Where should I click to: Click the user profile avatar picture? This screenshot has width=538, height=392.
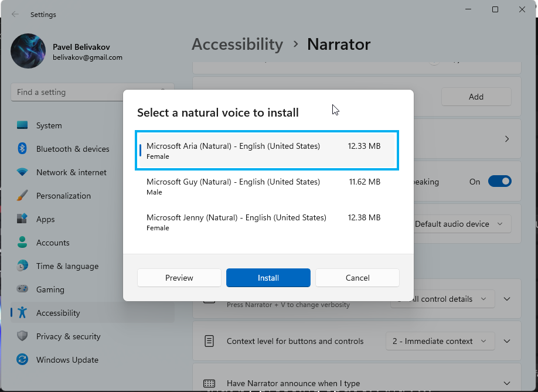(x=28, y=51)
